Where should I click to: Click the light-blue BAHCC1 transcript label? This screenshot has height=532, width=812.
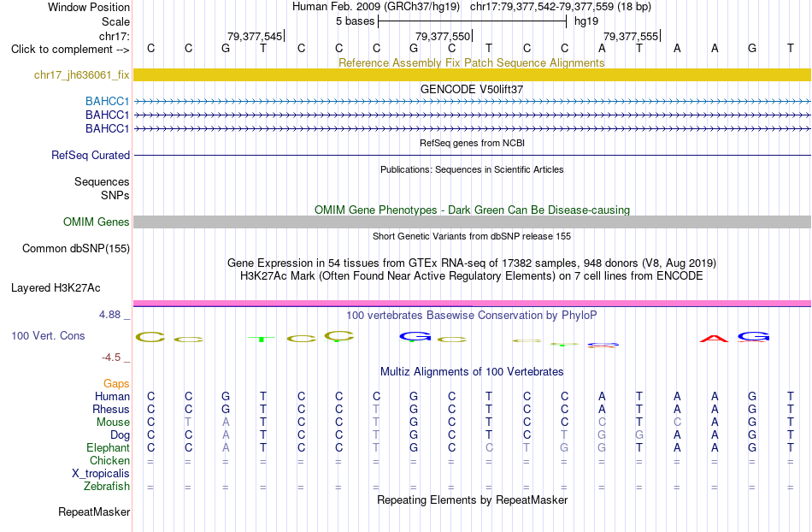coord(107,101)
